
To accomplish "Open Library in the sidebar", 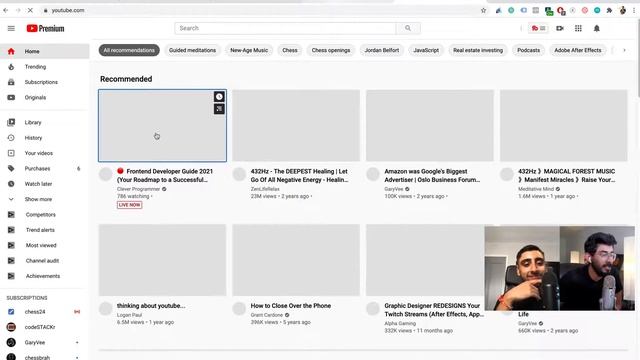I will [44, 122].
